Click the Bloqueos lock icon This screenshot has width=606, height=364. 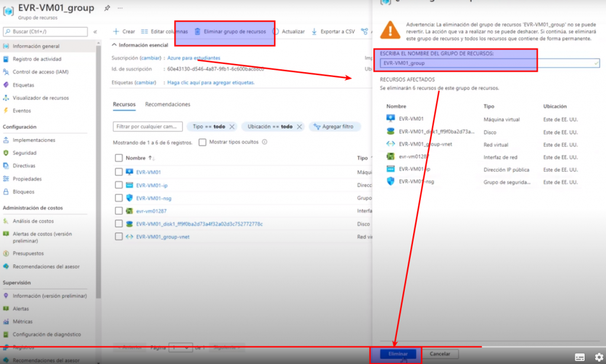click(6, 192)
